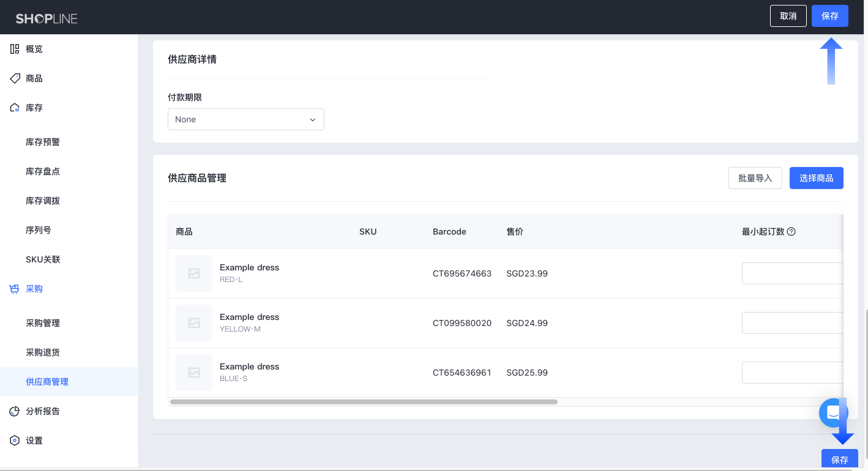Open the 付款期限 None dropdown
Screen dimensions: 868x471
pos(246,119)
